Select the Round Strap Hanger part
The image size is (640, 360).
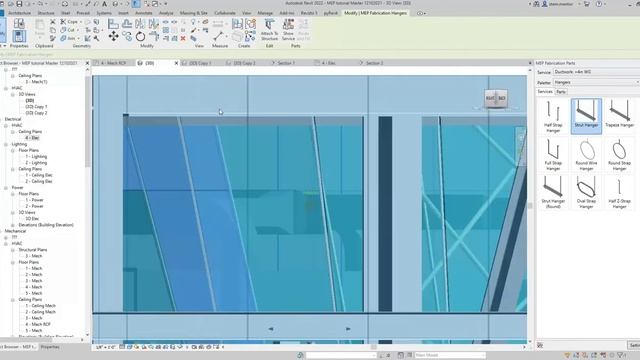619,154
